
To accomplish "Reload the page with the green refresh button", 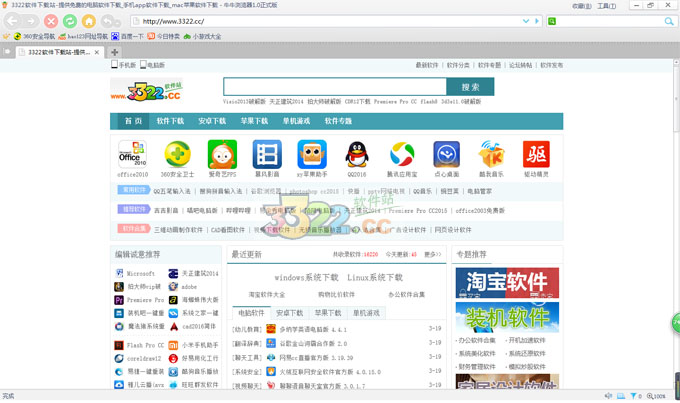I will [70, 21].
